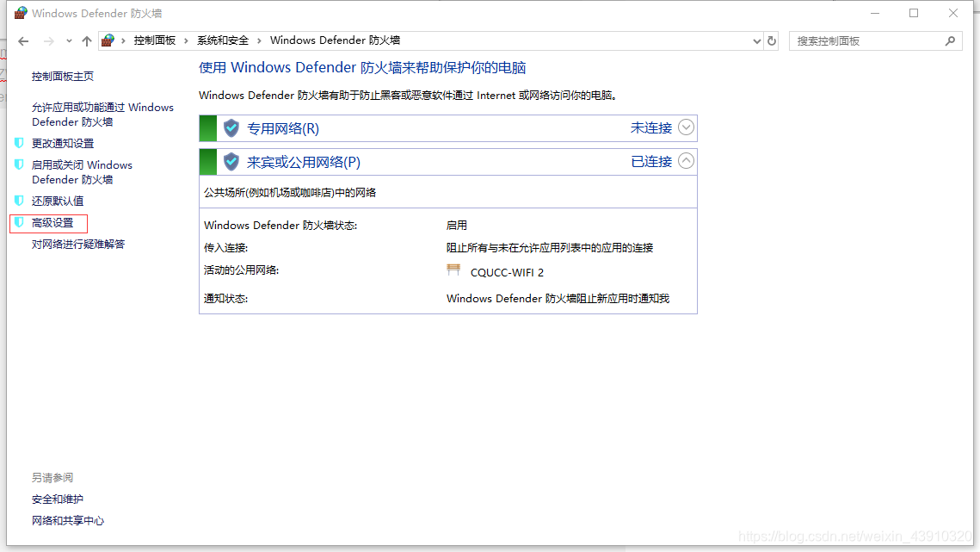Click 启用 firewall state value
The width and height of the screenshot is (980, 552).
click(x=456, y=226)
